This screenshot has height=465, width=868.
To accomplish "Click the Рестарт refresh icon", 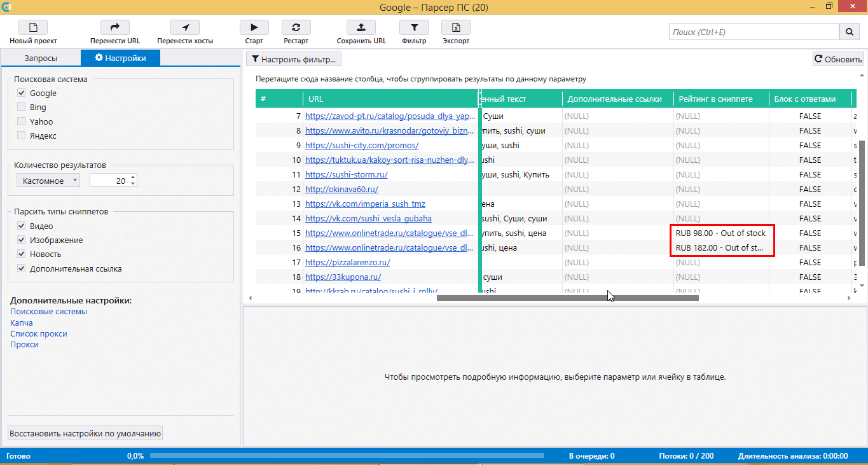I will pyautogui.click(x=296, y=27).
